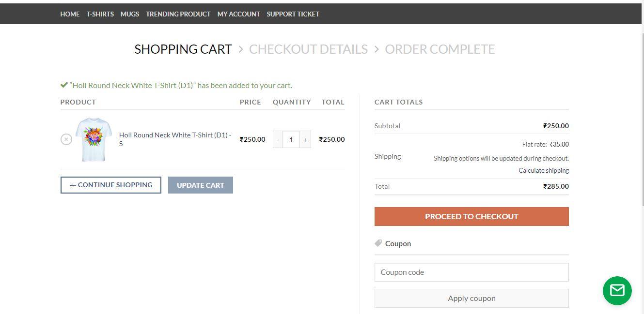Click the T-shirt product thumbnail
This screenshot has width=644, height=314.
tap(94, 139)
